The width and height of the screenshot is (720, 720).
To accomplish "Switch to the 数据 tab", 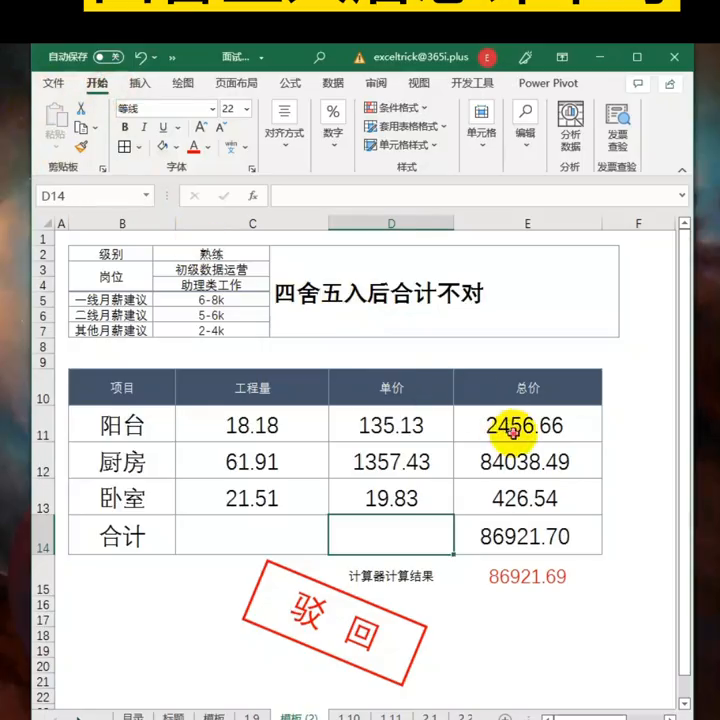I will (333, 83).
